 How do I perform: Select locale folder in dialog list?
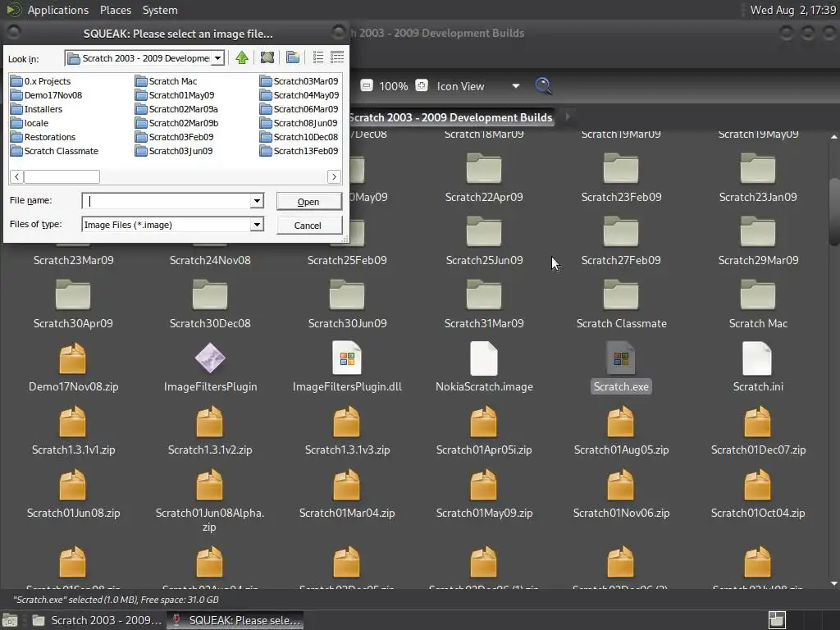click(30, 123)
